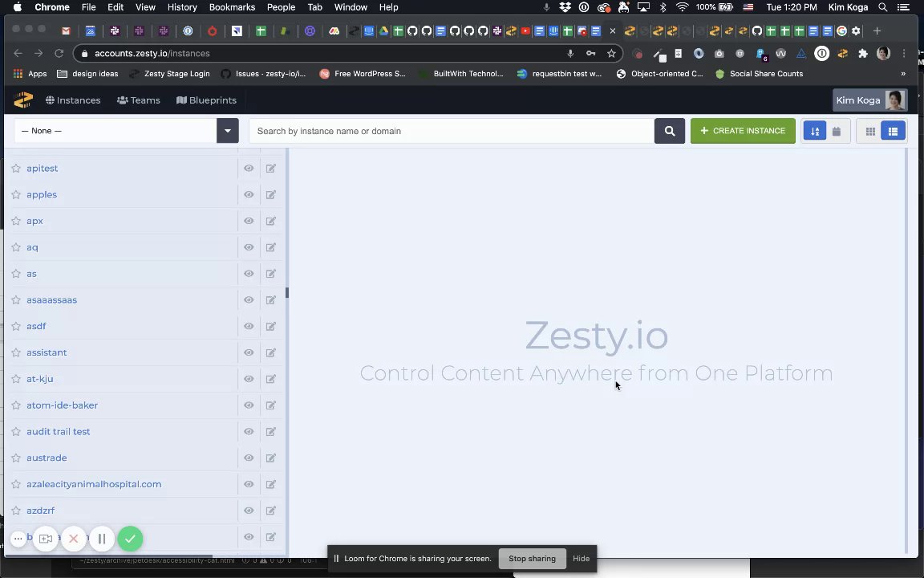Sort instances by date calendar icon
924x578 pixels.
(x=837, y=132)
